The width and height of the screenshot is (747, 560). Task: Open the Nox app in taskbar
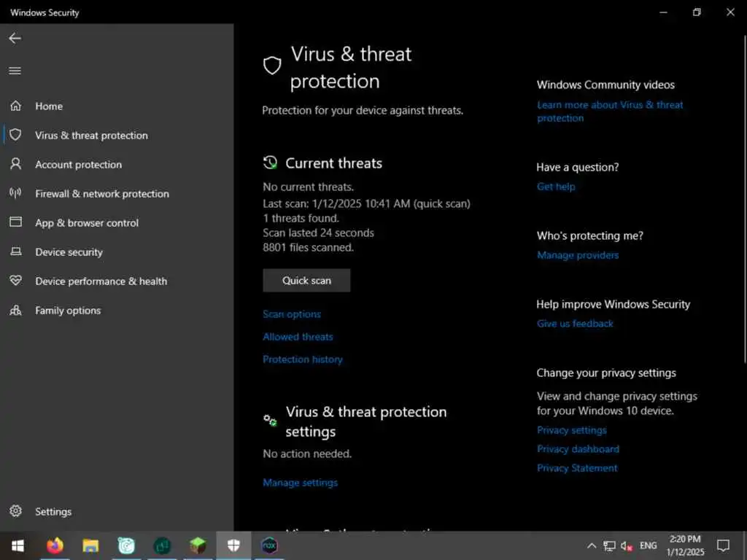point(269,545)
